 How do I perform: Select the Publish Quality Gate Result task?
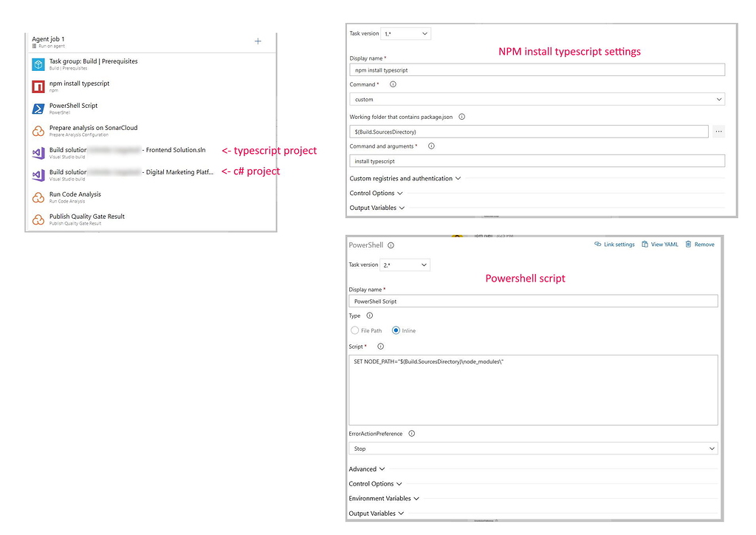click(x=152, y=219)
